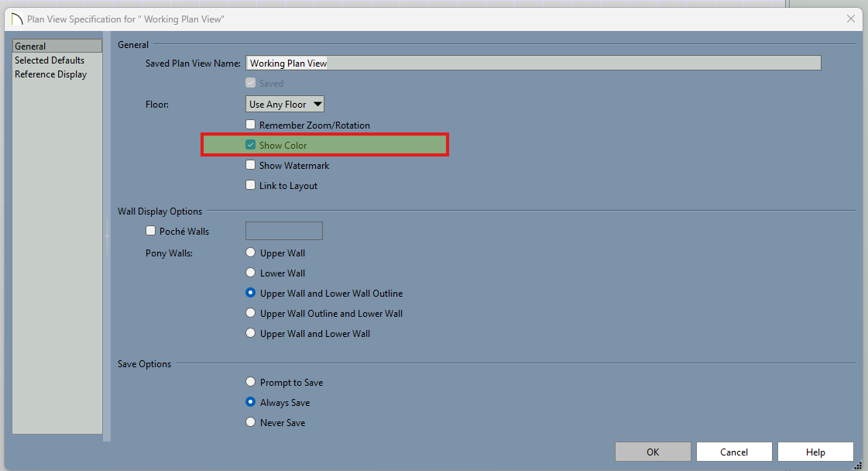868x471 pixels.
Task: Check the Link to Layout box
Action: 251,185
